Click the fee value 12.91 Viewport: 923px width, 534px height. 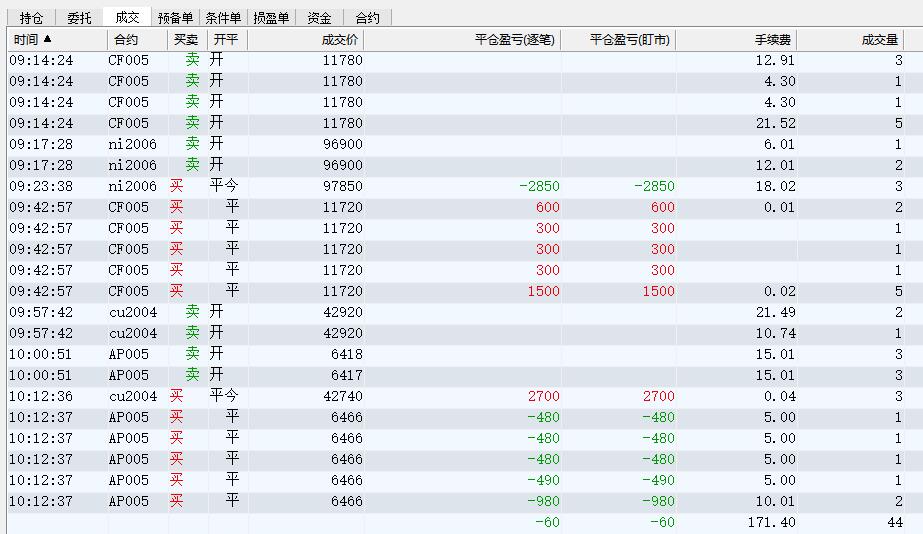pos(775,60)
